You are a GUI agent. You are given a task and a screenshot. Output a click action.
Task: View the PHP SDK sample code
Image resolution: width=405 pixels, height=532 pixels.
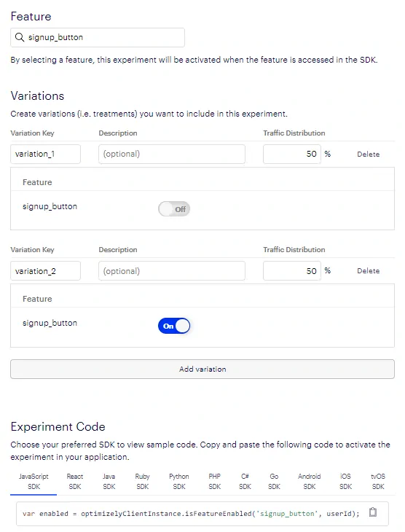coord(214,482)
